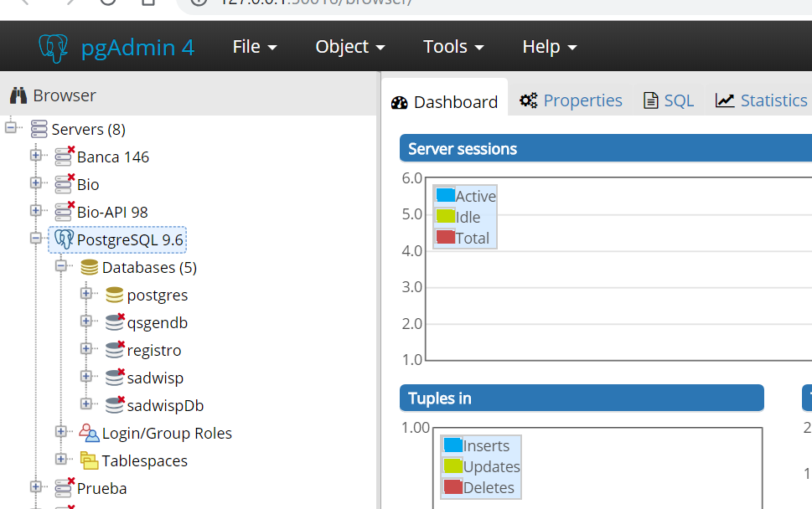This screenshot has height=509, width=812.
Task: Select the Login/Group Roles label
Action: [x=167, y=433]
